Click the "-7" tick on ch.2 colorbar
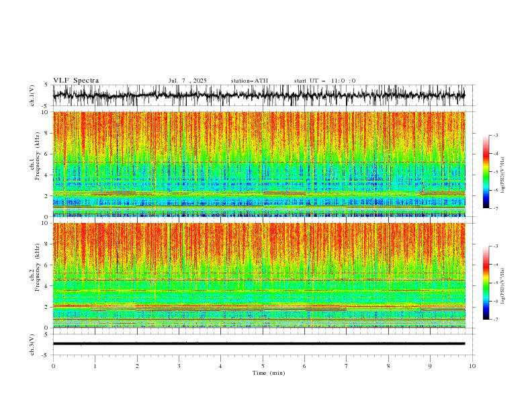Screen dimensions: 532x411 (x=496, y=320)
